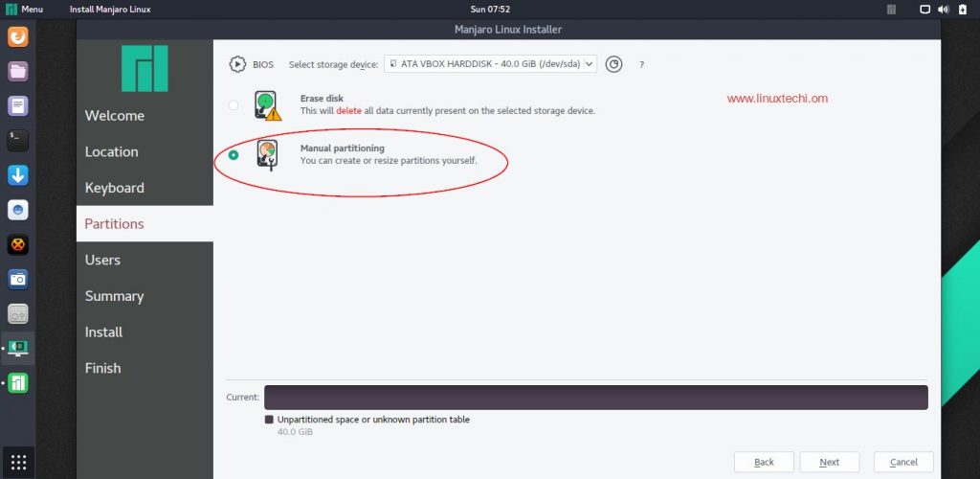Cancel the installation
Viewport: 980px width, 479px height.
pos(903,462)
